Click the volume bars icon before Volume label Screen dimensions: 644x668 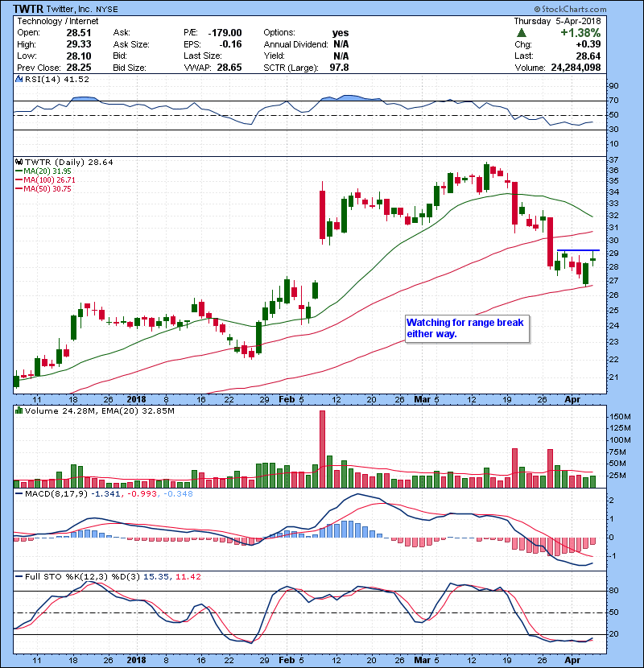19,410
